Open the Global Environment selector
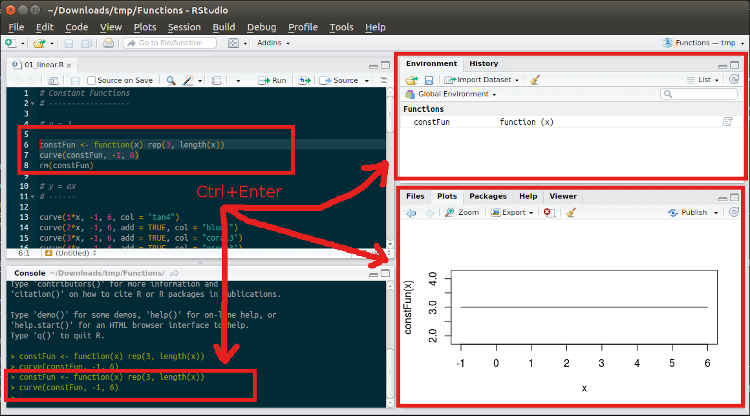Viewport: 750px width, 416px height. point(451,94)
